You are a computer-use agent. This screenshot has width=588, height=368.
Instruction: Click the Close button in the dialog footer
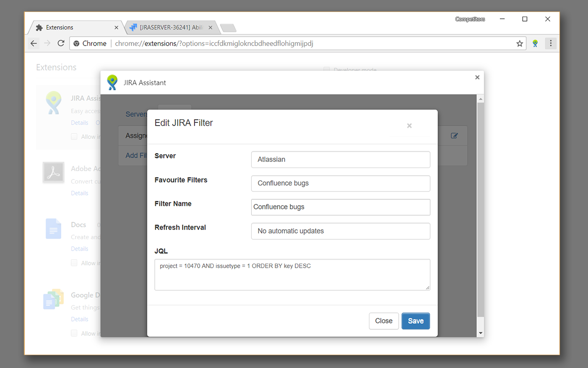[x=384, y=321]
